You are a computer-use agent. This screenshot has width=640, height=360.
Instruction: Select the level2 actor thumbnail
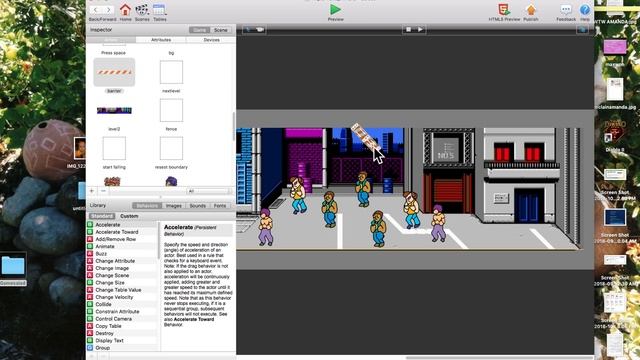114,110
